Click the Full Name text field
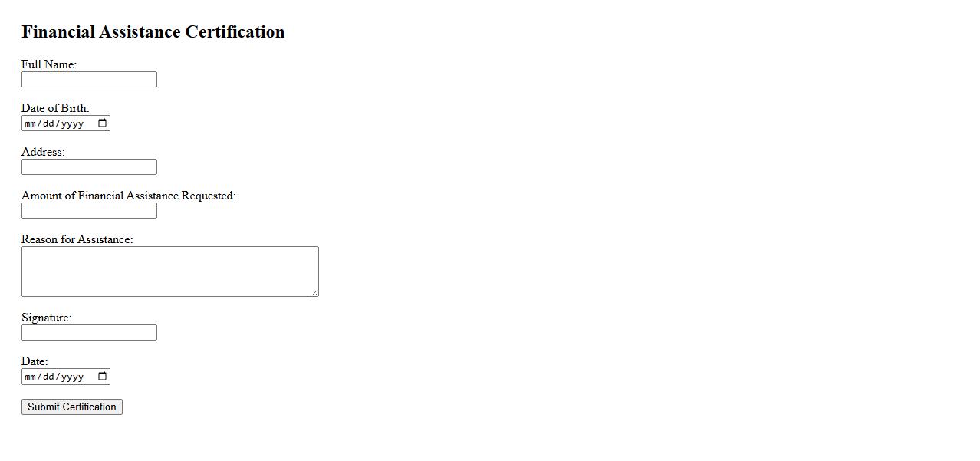The height and width of the screenshot is (461, 980). tap(89, 80)
